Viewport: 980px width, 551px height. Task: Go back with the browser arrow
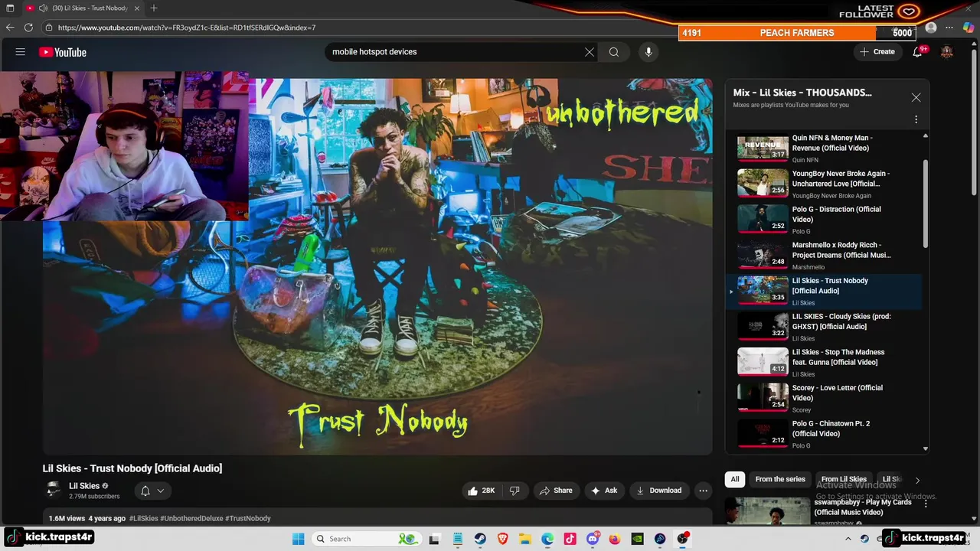10,28
